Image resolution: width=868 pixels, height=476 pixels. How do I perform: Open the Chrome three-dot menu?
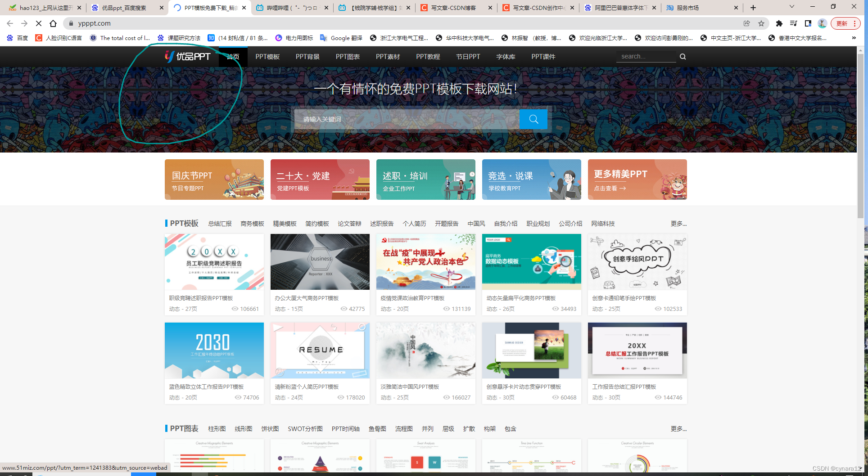point(854,23)
